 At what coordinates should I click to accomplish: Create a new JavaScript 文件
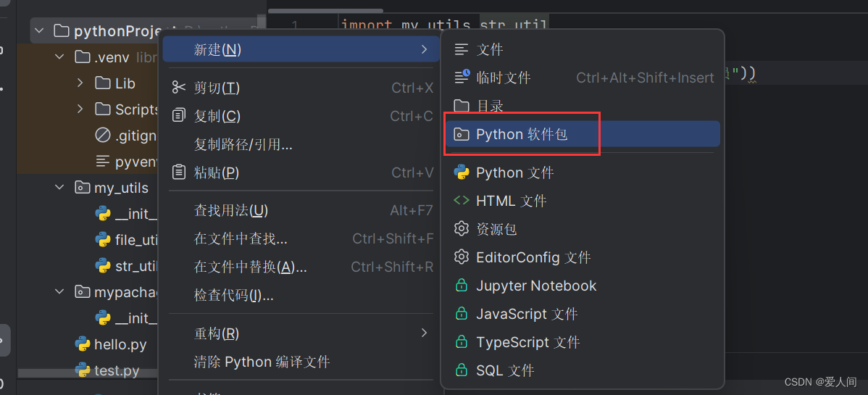click(583, 314)
